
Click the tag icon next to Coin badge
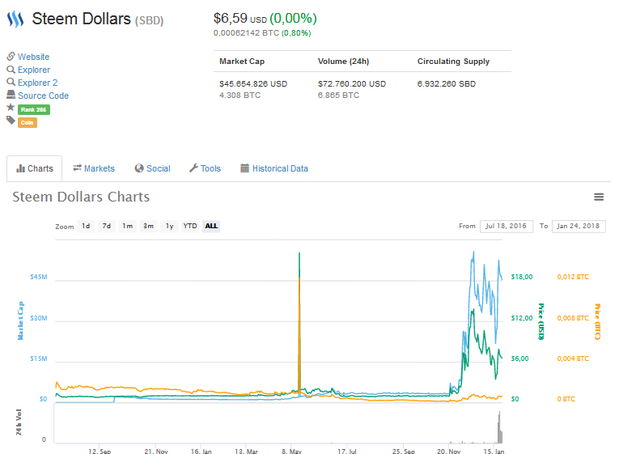point(11,120)
